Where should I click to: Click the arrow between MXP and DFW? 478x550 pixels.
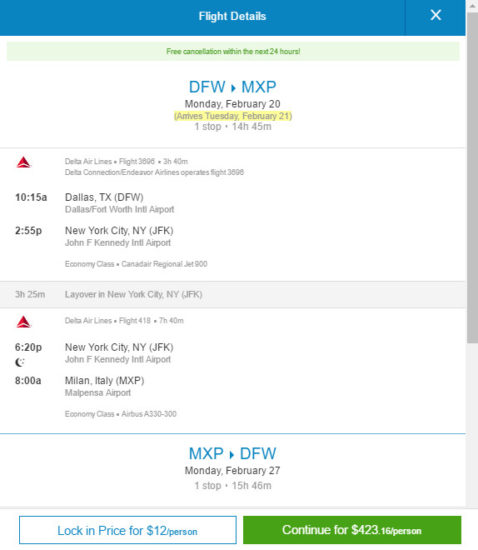(232, 455)
